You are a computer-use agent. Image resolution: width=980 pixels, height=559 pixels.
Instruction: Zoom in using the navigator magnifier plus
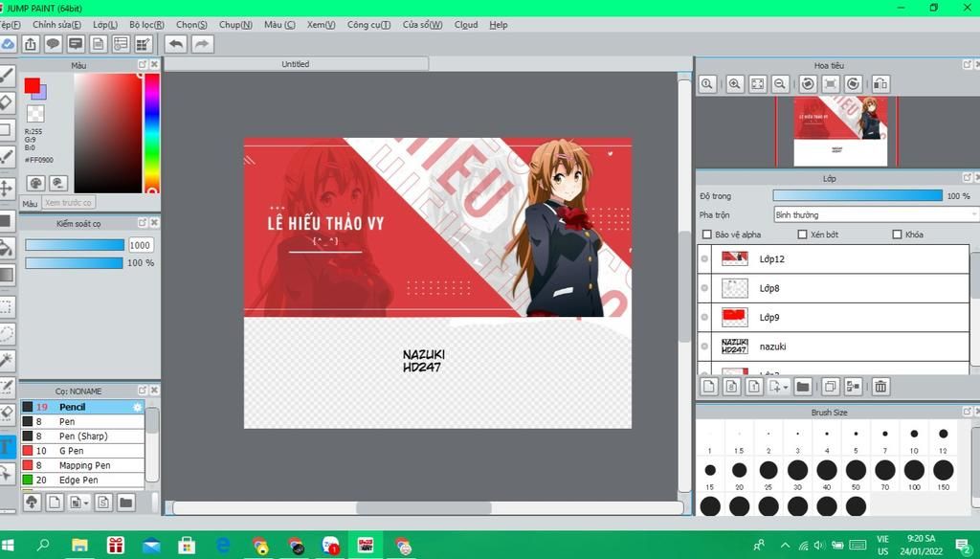(735, 84)
